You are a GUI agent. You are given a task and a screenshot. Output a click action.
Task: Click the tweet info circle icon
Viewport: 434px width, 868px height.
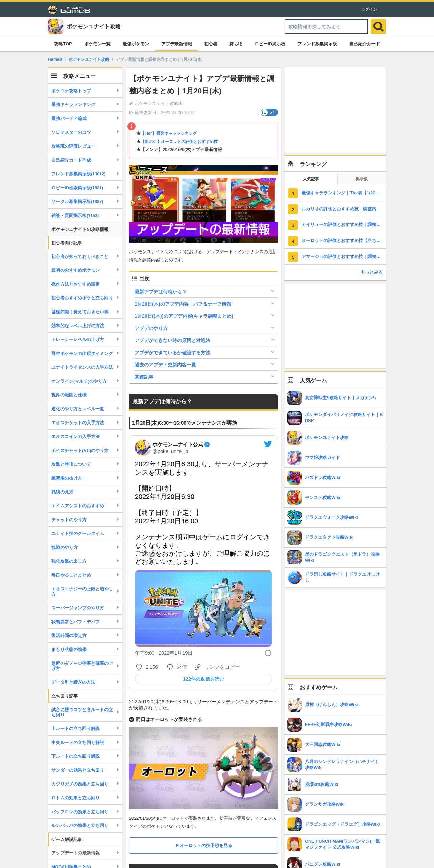[x=268, y=653]
